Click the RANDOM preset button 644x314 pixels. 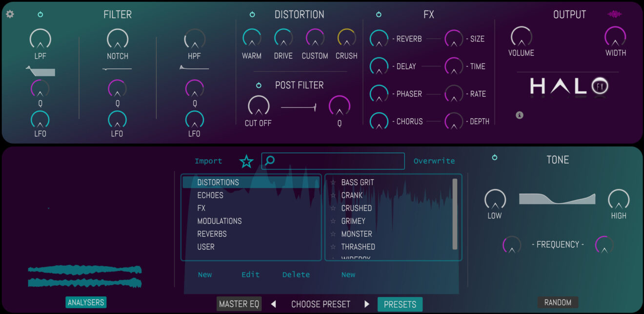click(x=558, y=302)
